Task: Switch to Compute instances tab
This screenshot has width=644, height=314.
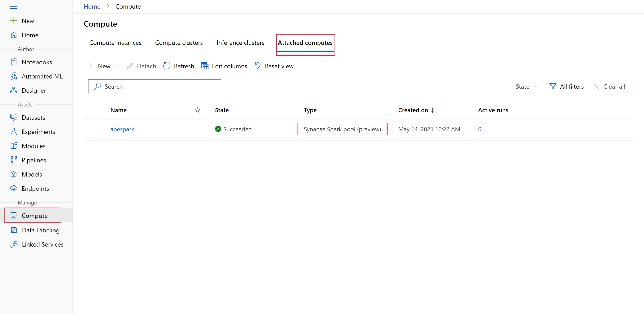Action: click(115, 42)
